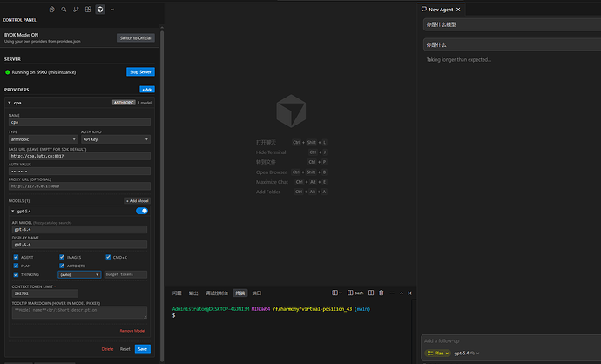Click the Proxy URL input field
601x364 pixels.
pos(79,186)
